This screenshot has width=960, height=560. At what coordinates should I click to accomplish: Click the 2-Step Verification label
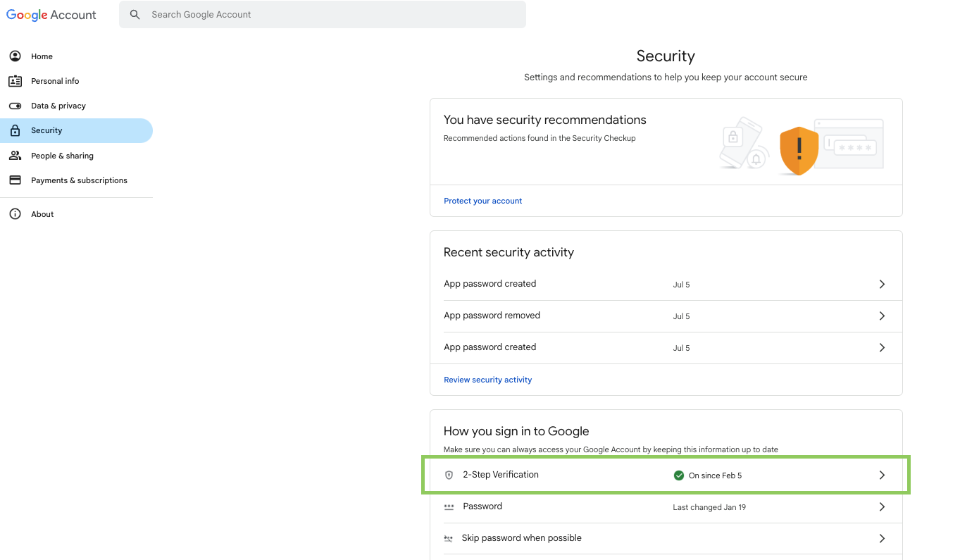coord(501,475)
